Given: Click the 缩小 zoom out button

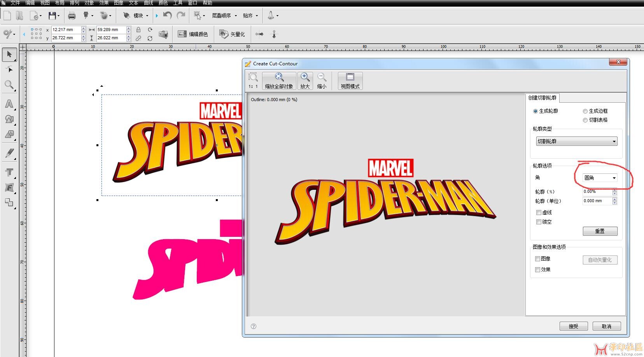Looking at the screenshot, I should click(x=322, y=81).
